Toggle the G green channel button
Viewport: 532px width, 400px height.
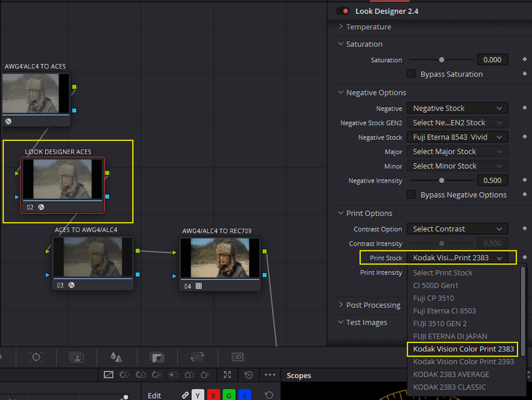coord(229,395)
